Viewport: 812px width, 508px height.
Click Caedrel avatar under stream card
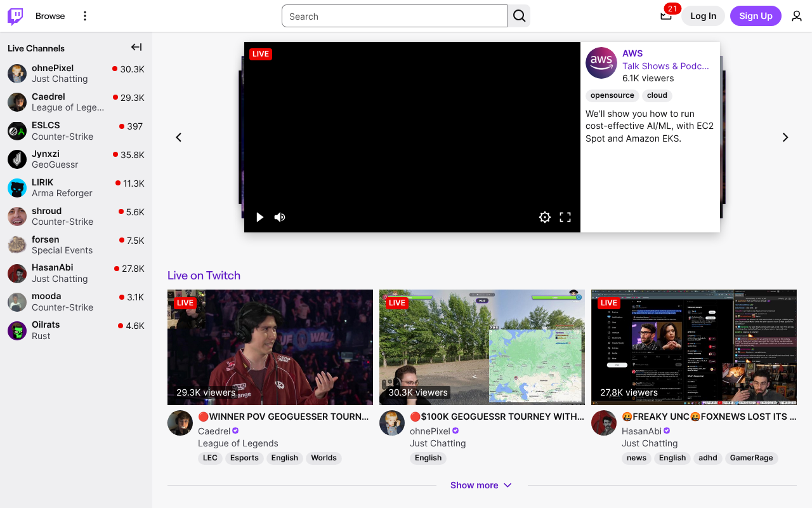tap(180, 423)
